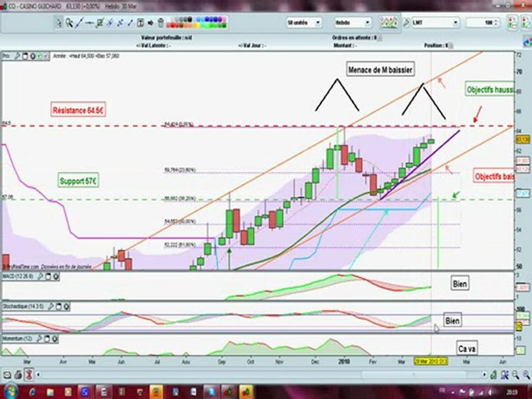Image resolution: width=532 pixels, height=399 pixels.
Task: Select the Fibonacci retracement tool
Action: click(110, 23)
